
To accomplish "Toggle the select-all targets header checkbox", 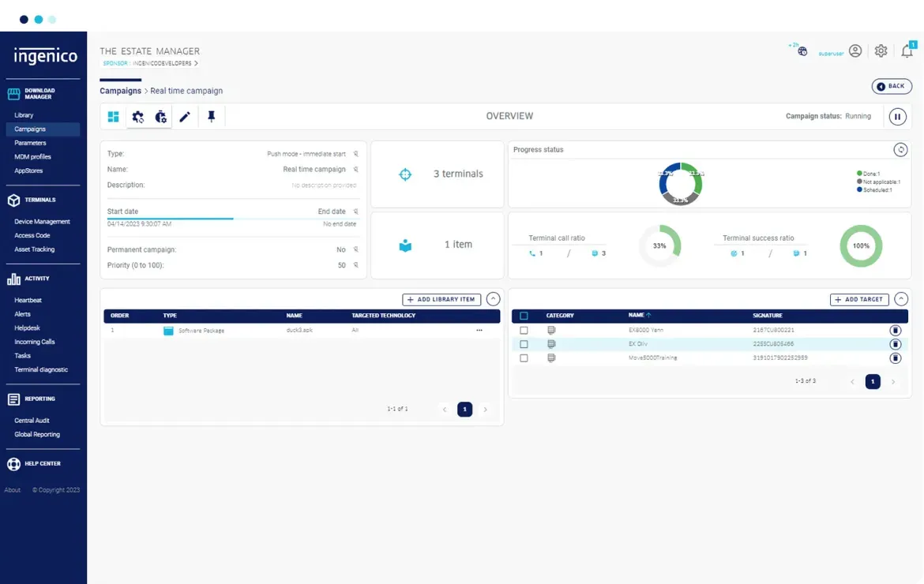I will (x=524, y=316).
